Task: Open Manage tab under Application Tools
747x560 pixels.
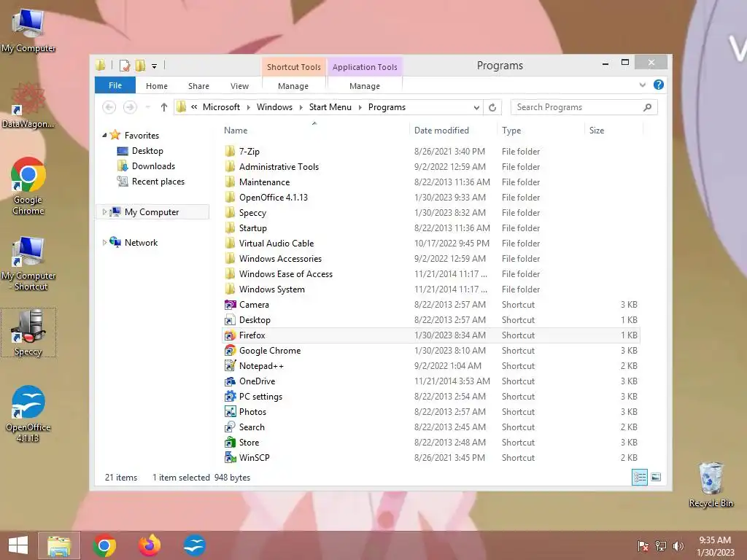Action: pos(365,86)
